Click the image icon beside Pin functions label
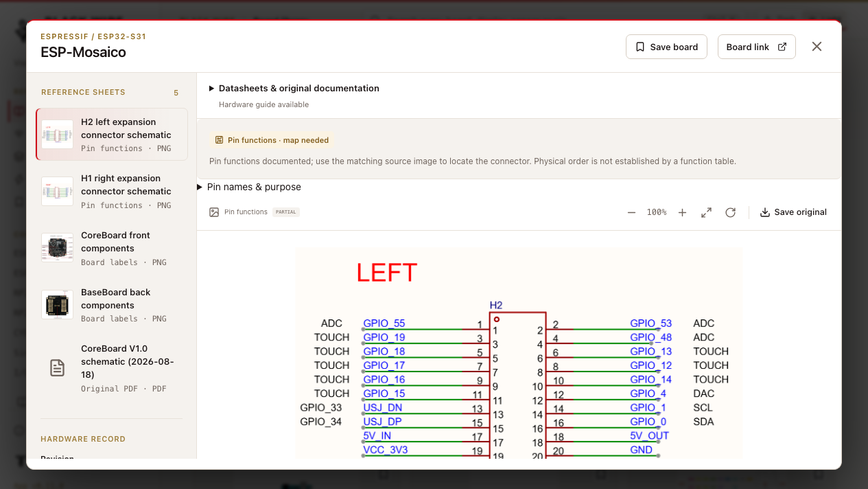The height and width of the screenshot is (489, 868). click(x=214, y=212)
